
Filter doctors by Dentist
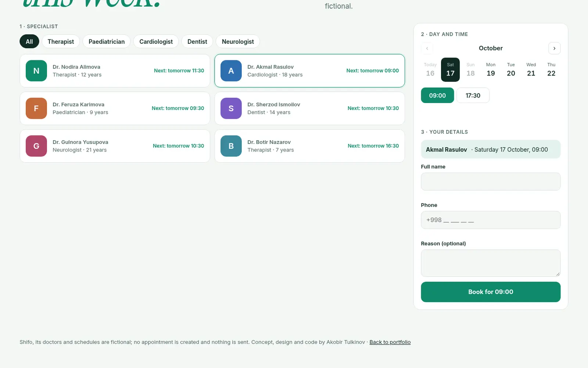pos(197,42)
